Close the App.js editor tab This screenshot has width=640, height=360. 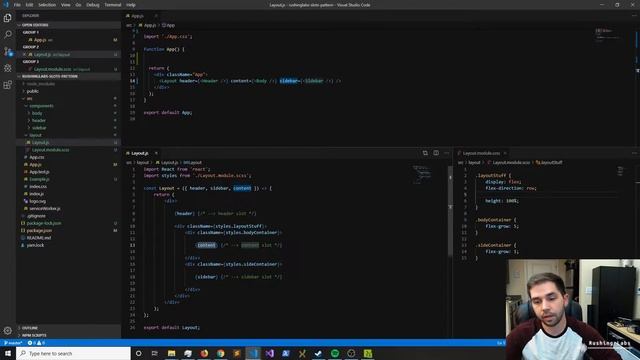pos(156,16)
